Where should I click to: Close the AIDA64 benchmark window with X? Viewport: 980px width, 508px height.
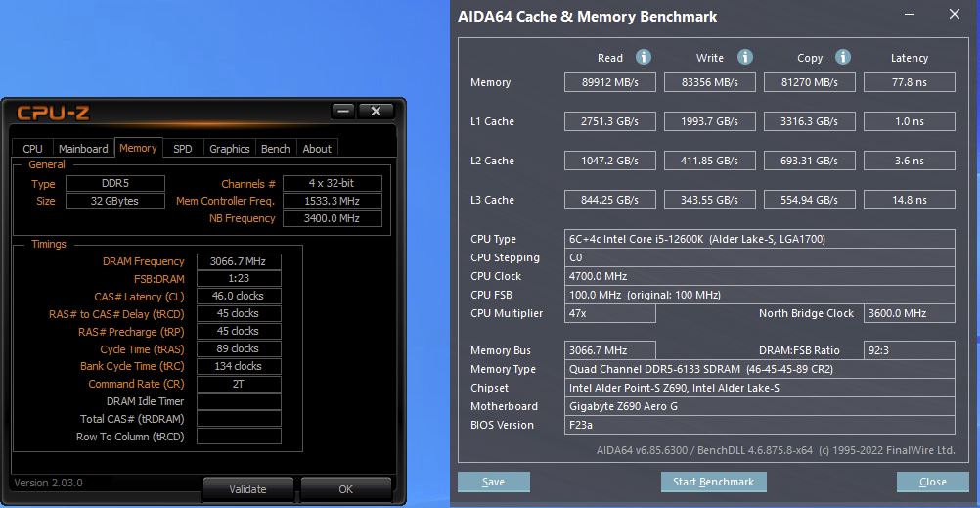pyautogui.click(x=955, y=14)
